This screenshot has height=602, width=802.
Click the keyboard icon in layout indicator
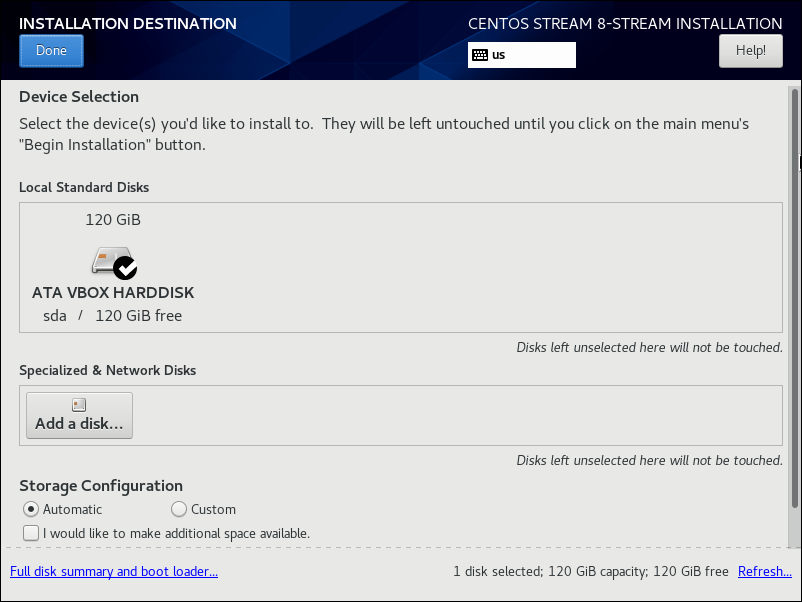pos(480,55)
